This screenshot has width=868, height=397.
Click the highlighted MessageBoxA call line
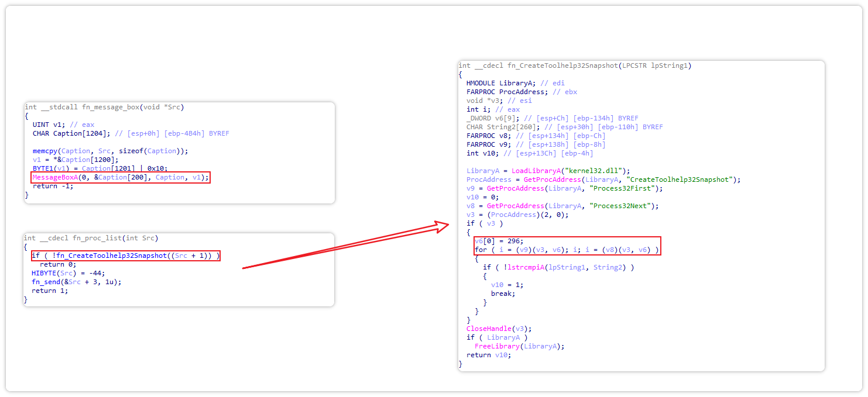point(120,177)
